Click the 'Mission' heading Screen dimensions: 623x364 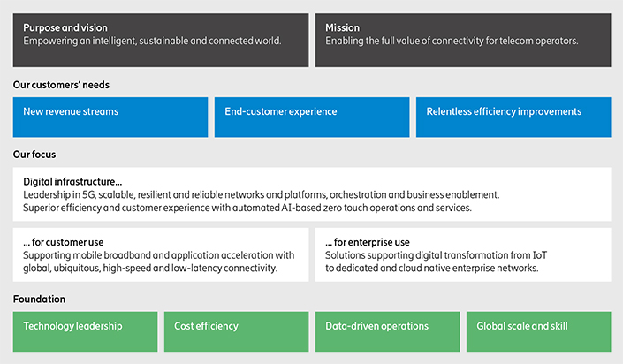point(343,28)
